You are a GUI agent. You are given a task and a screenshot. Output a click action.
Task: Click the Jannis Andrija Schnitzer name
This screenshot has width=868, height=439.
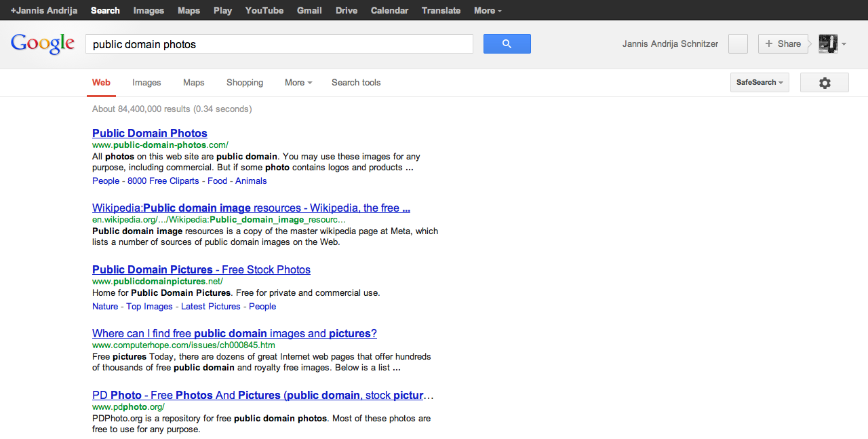[670, 44]
